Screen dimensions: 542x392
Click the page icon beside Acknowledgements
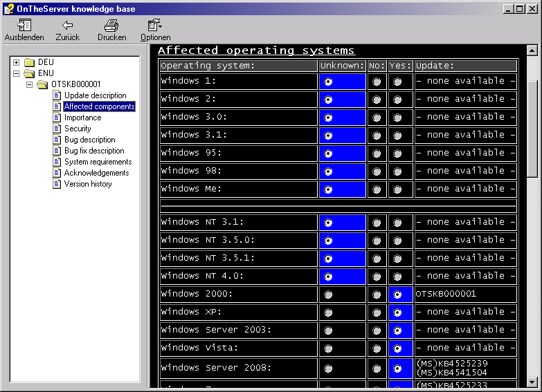point(57,173)
